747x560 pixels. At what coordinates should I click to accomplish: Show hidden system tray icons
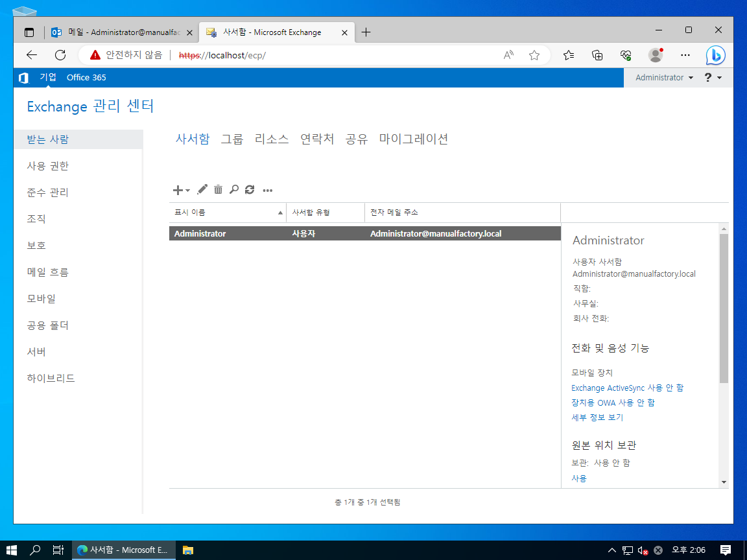[x=612, y=550]
